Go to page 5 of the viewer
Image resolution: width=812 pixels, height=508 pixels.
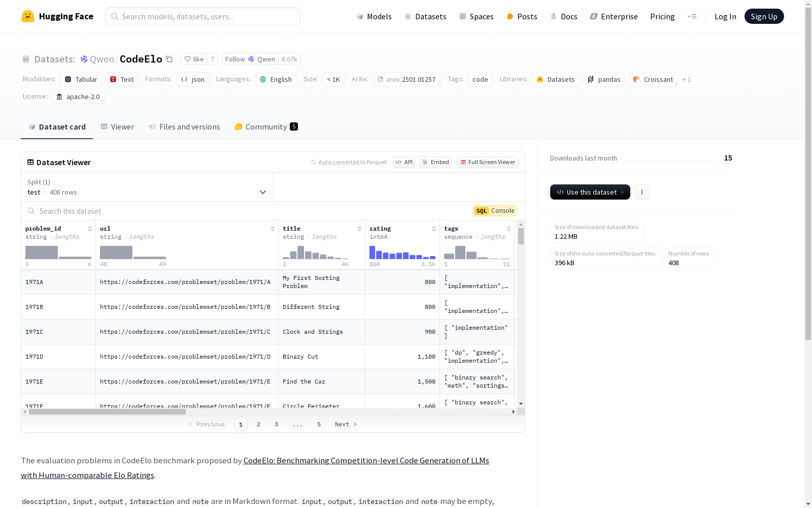coord(319,424)
